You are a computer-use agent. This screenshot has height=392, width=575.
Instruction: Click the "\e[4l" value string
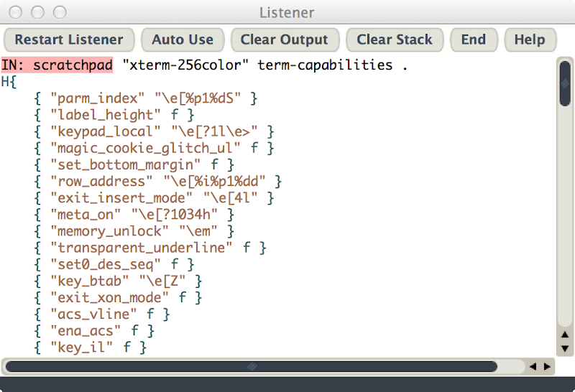tap(230, 198)
